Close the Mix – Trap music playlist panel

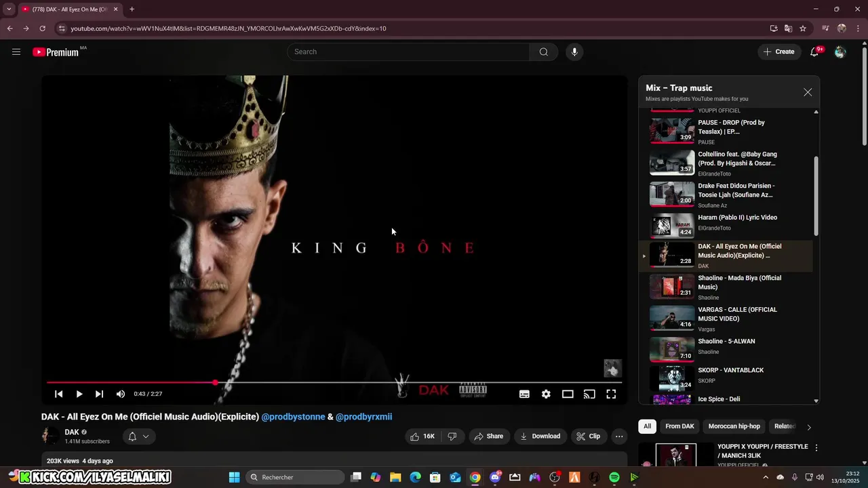[808, 92]
